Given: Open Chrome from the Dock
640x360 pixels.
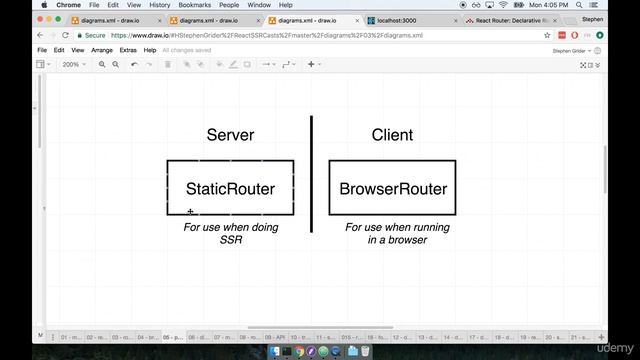Looking at the screenshot, I should click(299, 351).
